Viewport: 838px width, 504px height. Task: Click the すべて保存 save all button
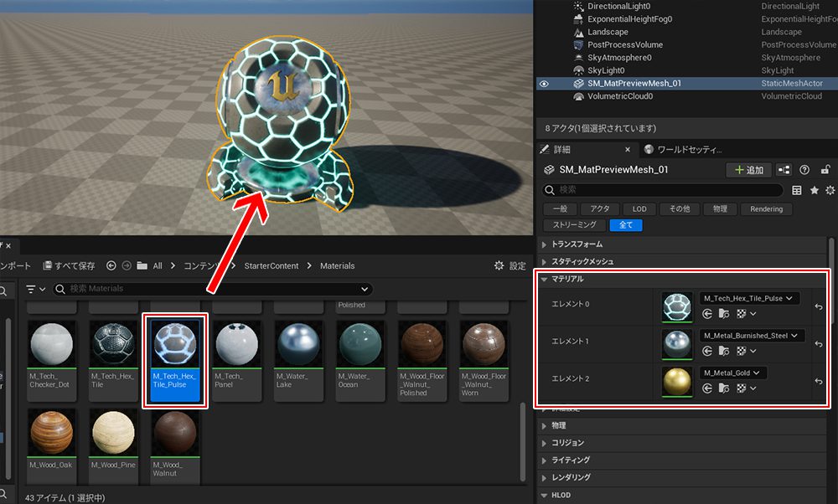coord(70,265)
